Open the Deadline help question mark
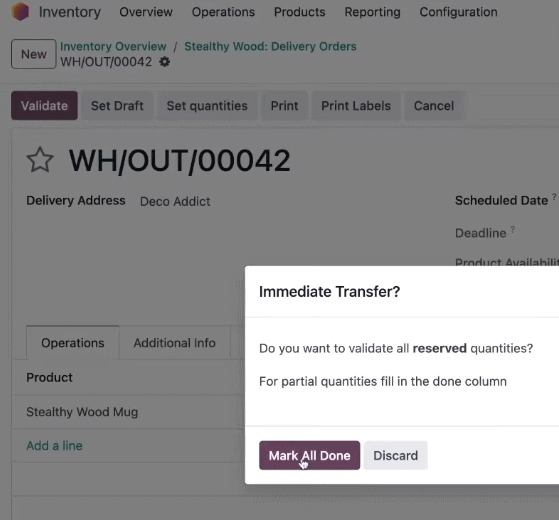559x520 pixels. pyautogui.click(x=512, y=229)
